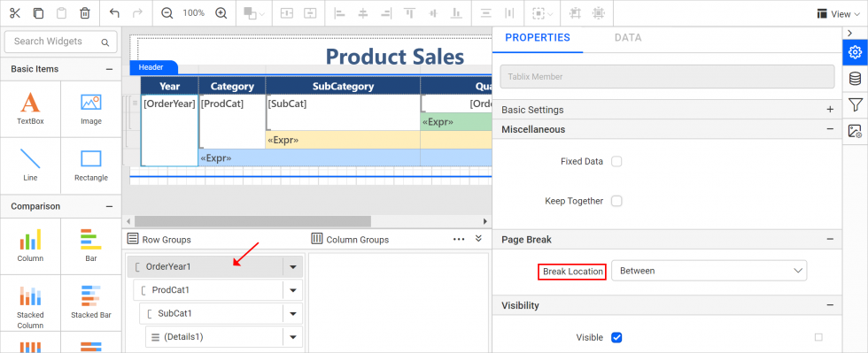The width and height of the screenshot is (868, 353).
Task: Select the OrderYear1 row group
Action: click(205, 266)
